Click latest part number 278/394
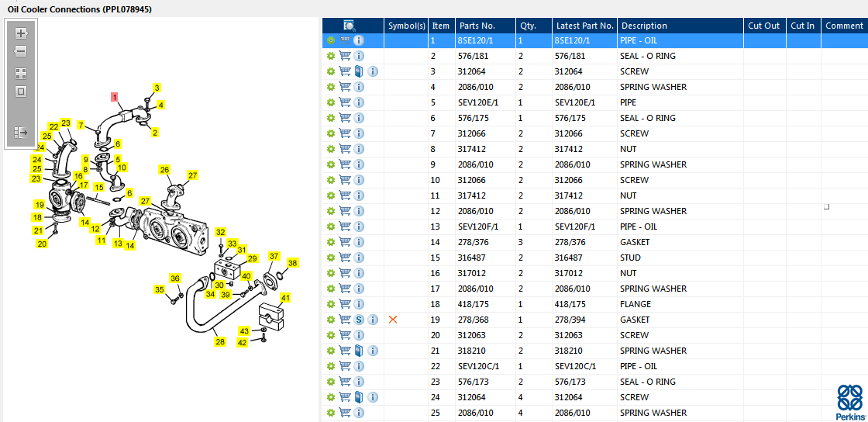 pyautogui.click(x=570, y=320)
